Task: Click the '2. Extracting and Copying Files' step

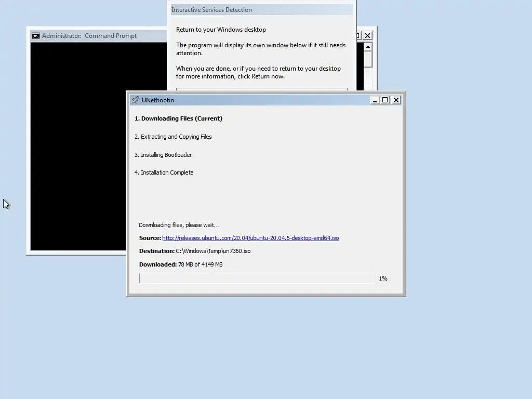Action: pyautogui.click(x=173, y=137)
